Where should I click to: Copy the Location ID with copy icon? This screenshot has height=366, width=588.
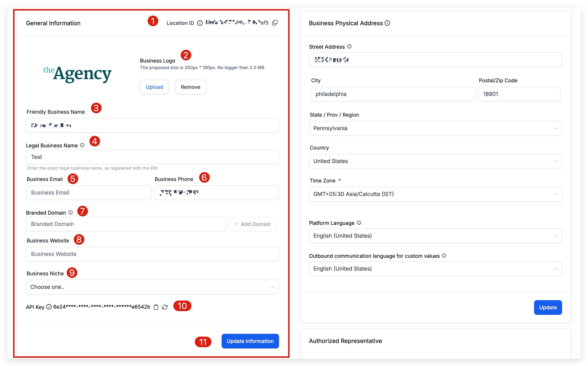275,23
